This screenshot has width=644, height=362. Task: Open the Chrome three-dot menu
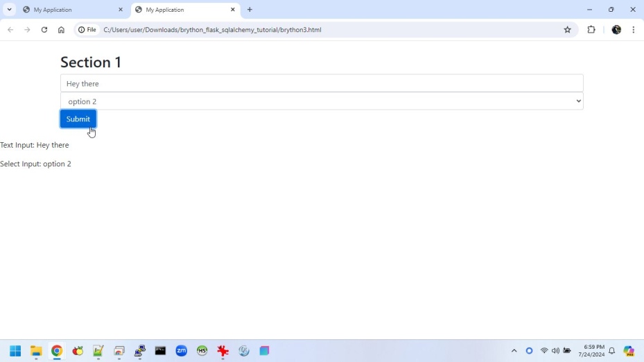click(x=634, y=30)
